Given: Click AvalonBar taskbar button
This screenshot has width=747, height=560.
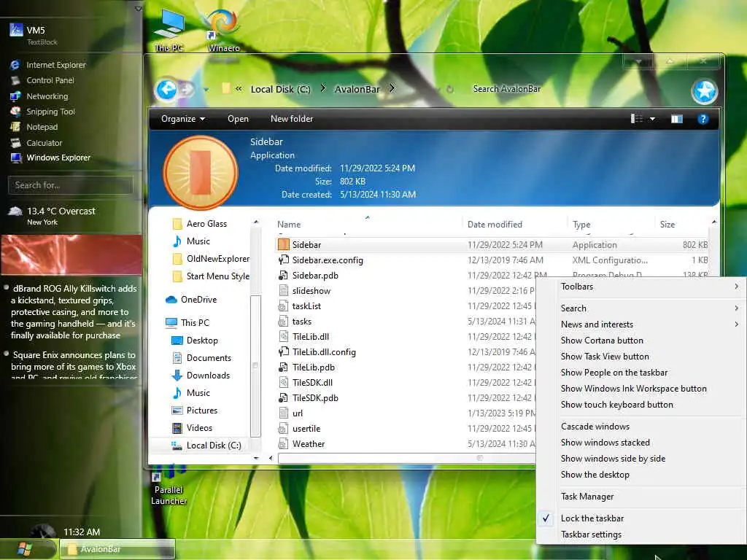Looking at the screenshot, I should tap(117, 549).
